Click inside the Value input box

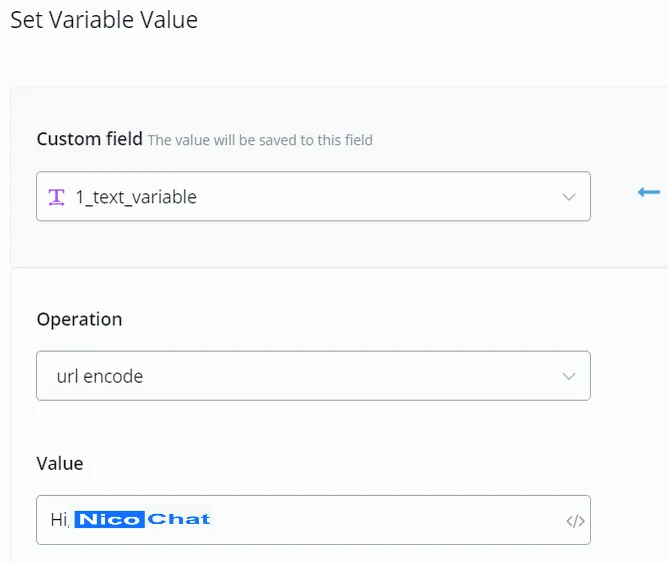(313, 520)
